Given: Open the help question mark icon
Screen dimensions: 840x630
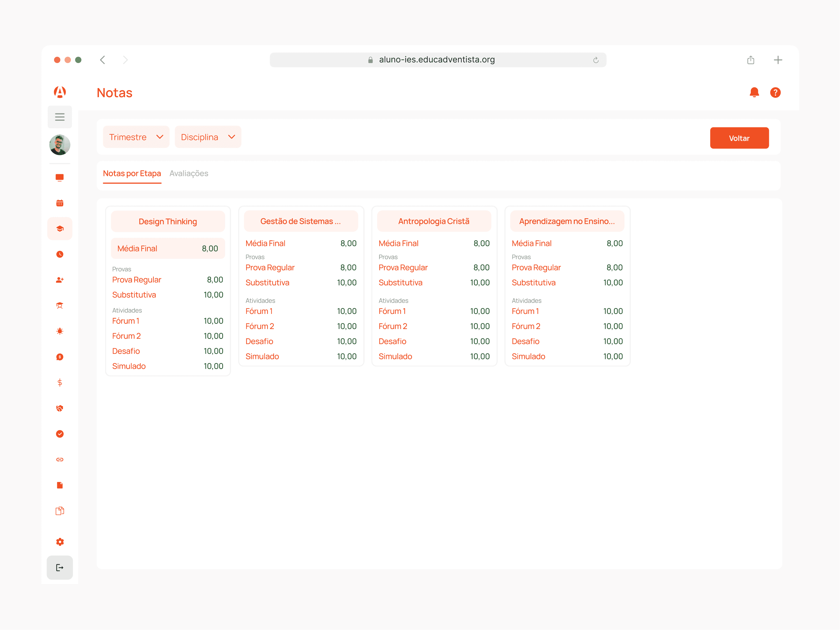Looking at the screenshot, I should click(x=775, y=92).
